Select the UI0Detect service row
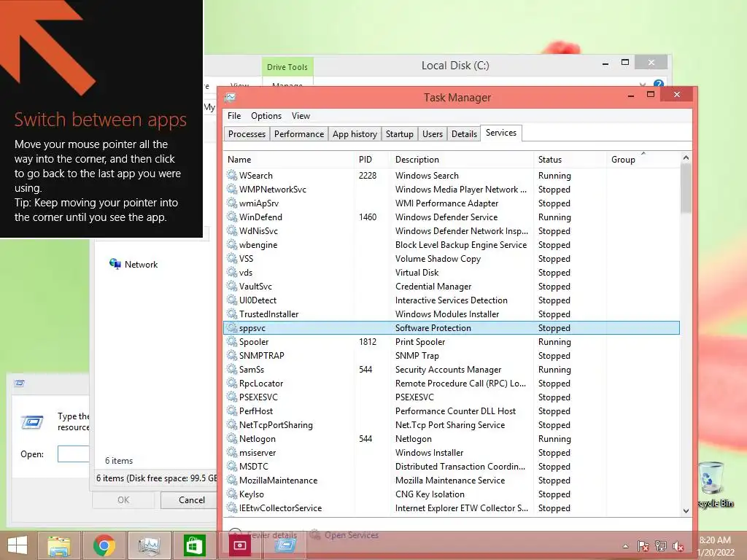This screenshot has height=560, width=747. (452, 300)
